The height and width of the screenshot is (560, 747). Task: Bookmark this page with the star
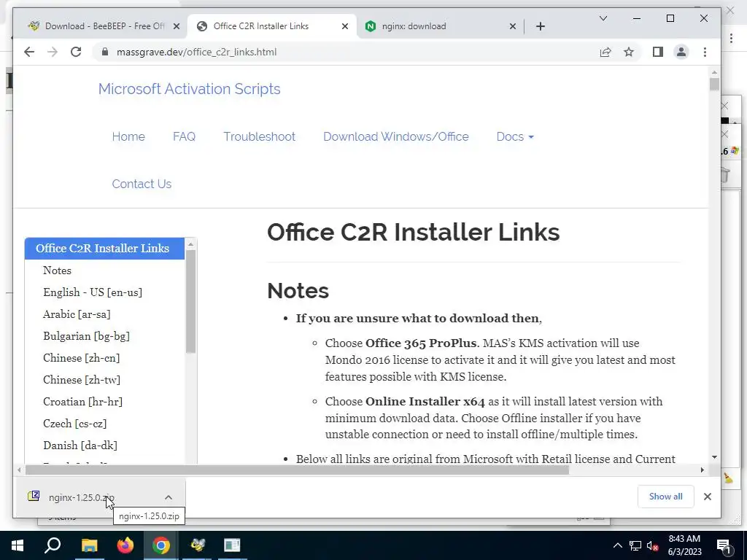(x=629, y=52)
